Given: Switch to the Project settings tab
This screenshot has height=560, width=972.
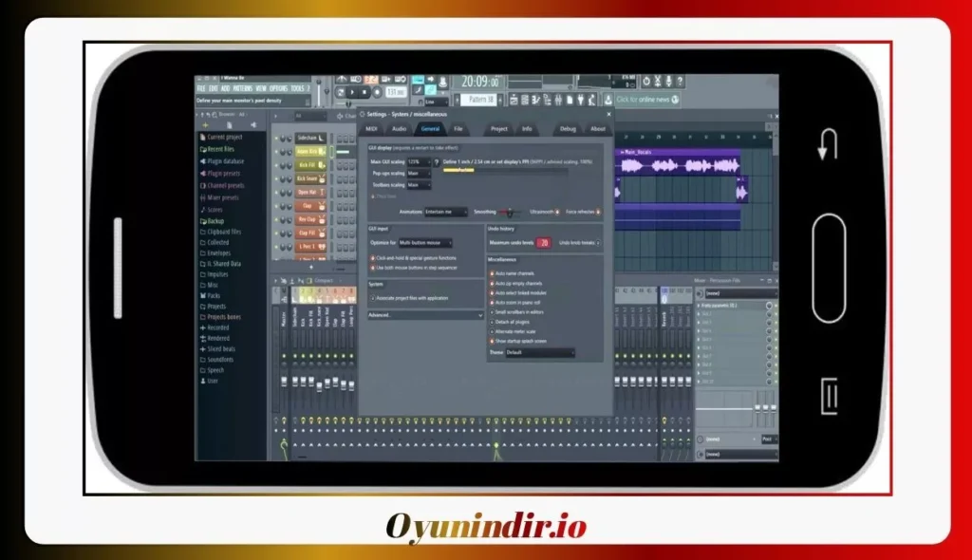Looking at the screenshot, I should point(499,129).
